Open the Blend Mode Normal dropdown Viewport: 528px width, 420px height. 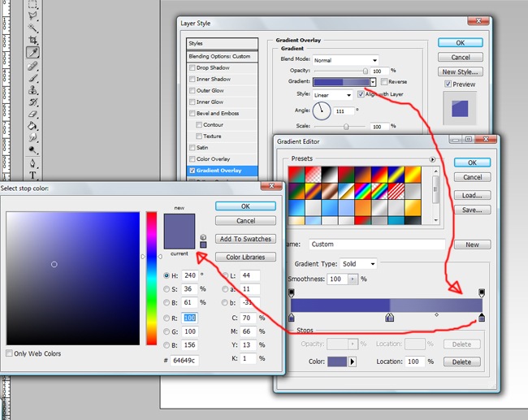(345, 60)
